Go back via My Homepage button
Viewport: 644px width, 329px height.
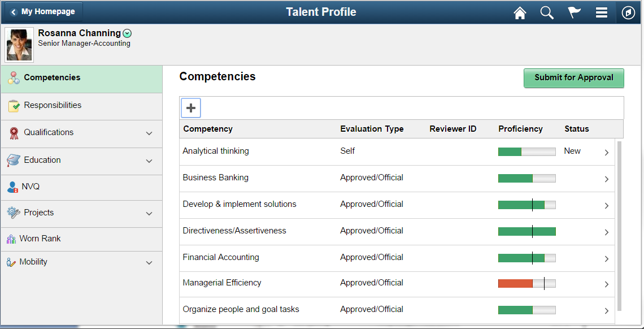[x=43, y=12]
